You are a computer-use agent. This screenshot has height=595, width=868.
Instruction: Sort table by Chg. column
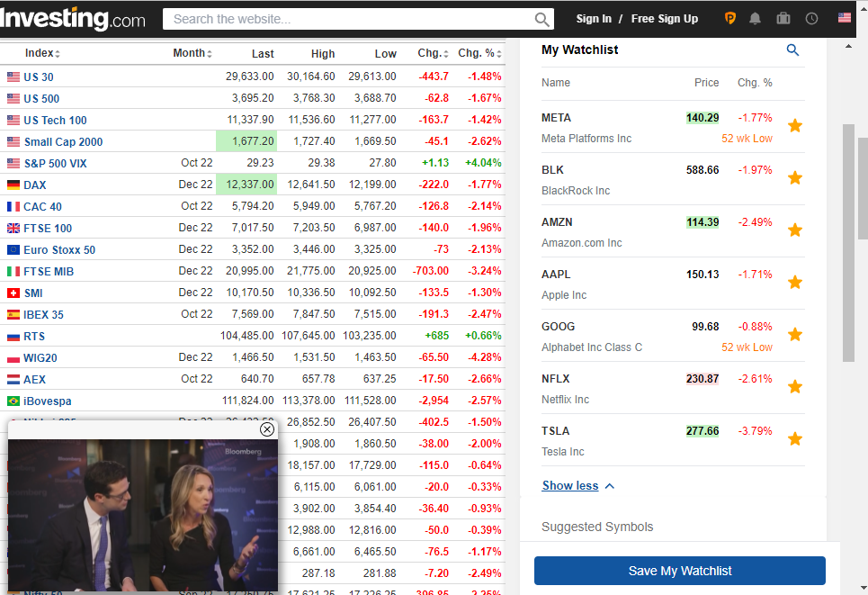433,53
